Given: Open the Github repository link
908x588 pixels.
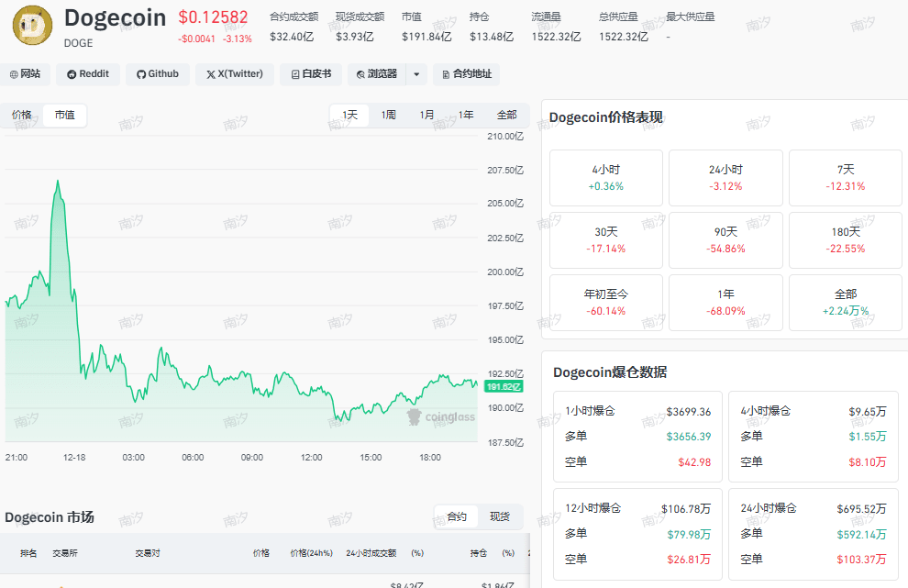Looking at the screenshot, I should pos(158,74).
